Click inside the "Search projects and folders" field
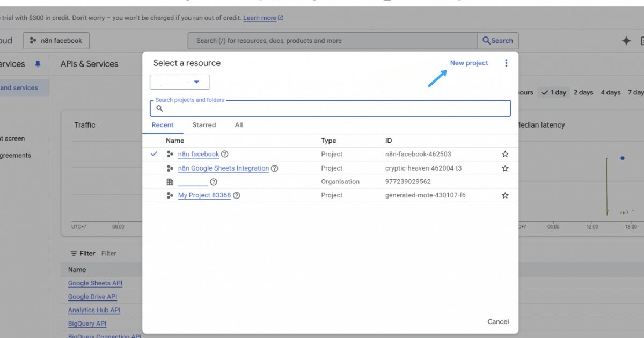This screenshot has width=644, height=338. [x=330, y=108]
